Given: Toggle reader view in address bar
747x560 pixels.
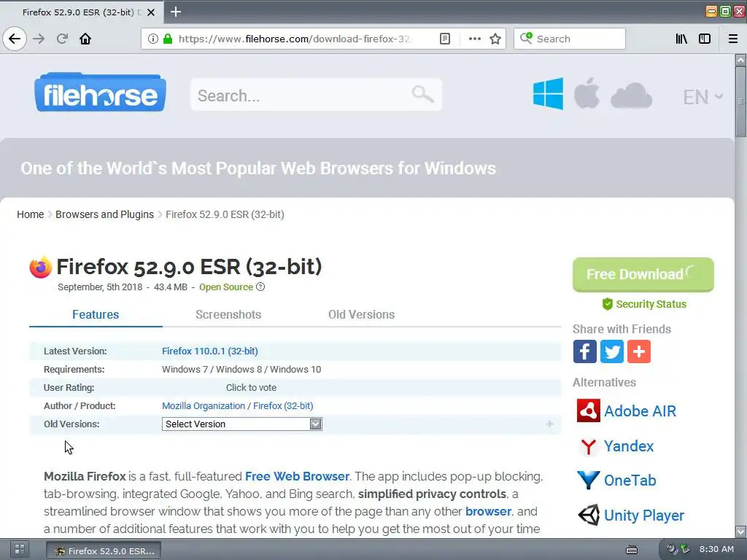Looking at the screenshot, I should click(x=444, y=39).
